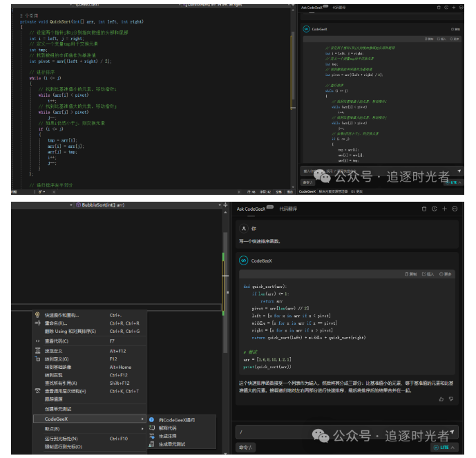This screenshot has width=476, height=458.
Task: Start new chat with plus icon, lower panel
Action: [x=444, y=209]
